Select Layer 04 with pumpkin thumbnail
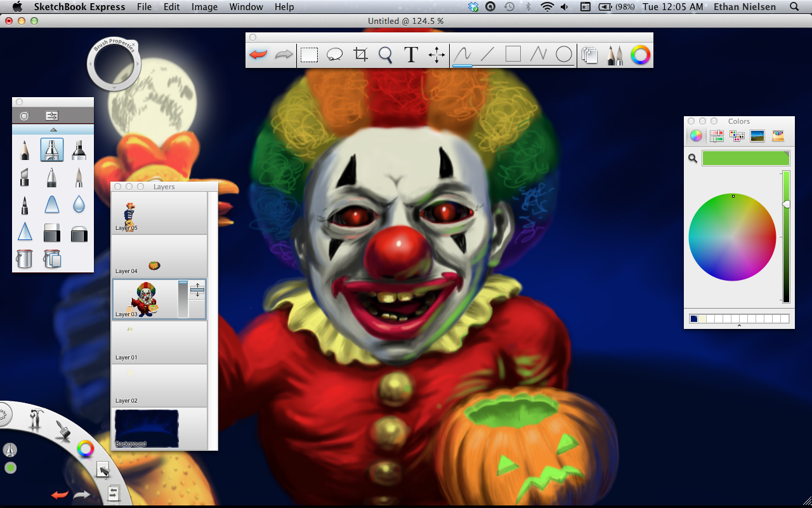The image size is (812, 508). pos(159,256)
